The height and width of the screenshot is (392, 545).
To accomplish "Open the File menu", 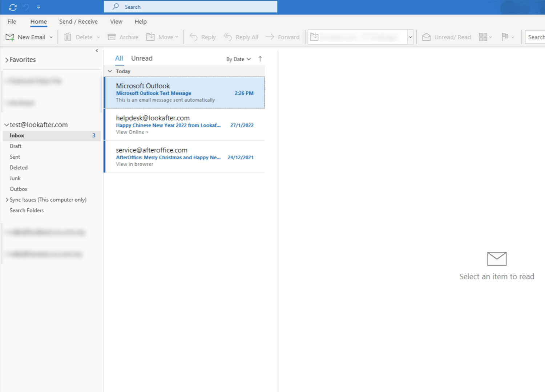I will (x=12, y=22).
